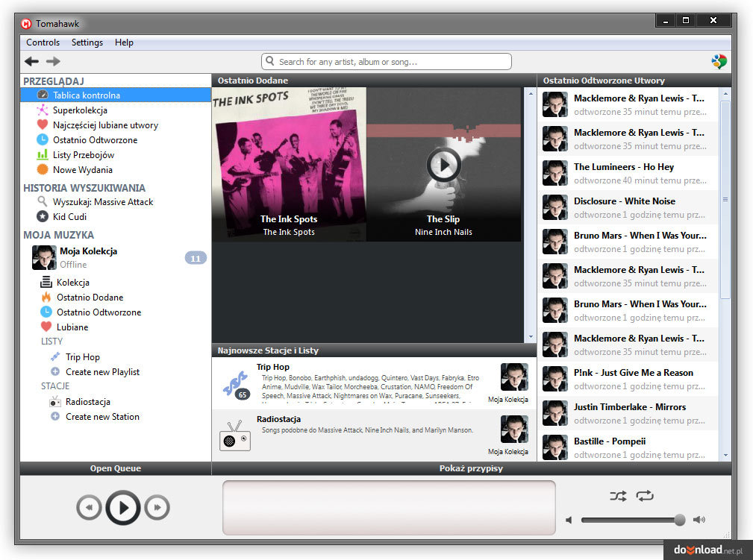Click the Tablica kontrolna dashboard icon

[x=43, y=95]
